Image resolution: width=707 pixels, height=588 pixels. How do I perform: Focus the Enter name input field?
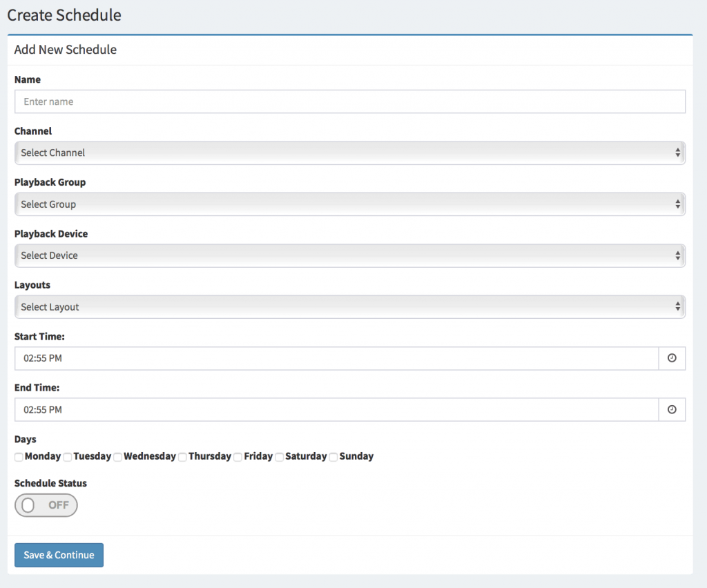point(350,101)
